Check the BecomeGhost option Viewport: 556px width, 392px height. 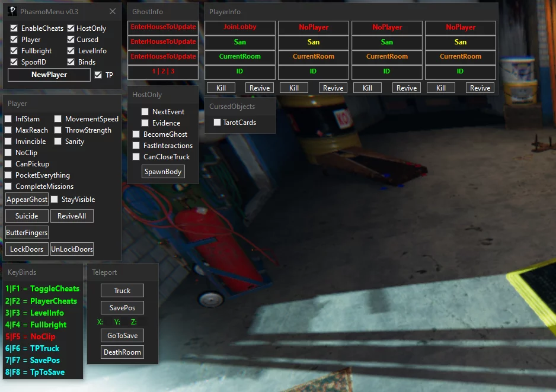click(136, 134)
